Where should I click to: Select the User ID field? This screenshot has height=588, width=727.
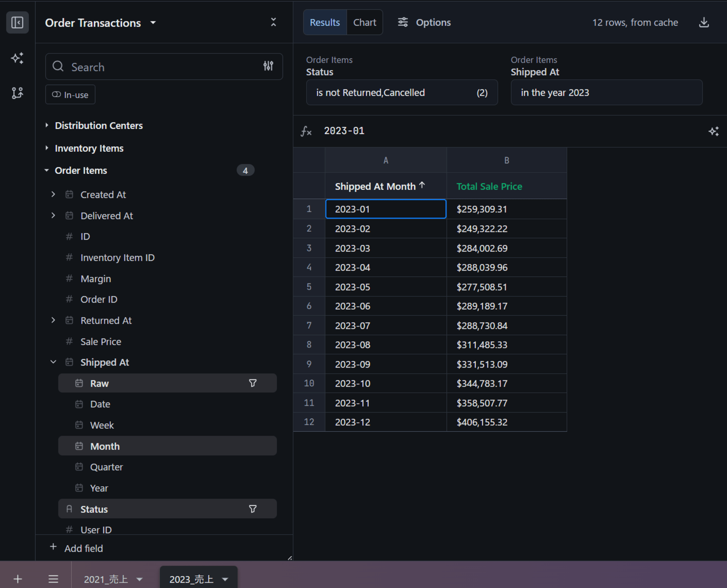(x=96, y=529)
